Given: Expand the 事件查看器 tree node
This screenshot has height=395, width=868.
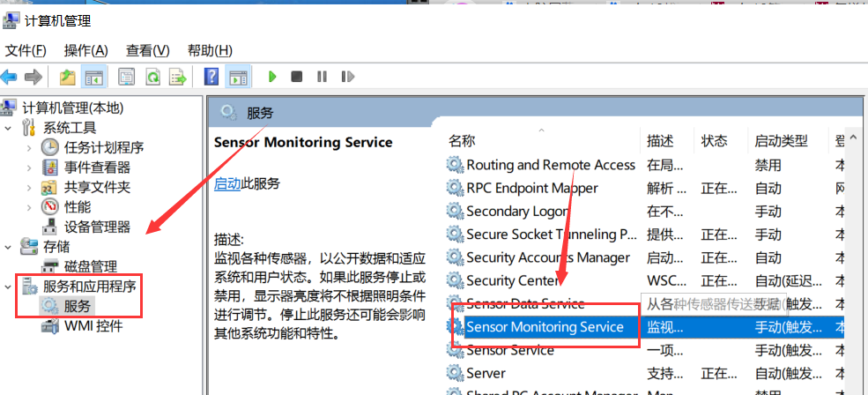Looking at the screenshot, I should (x=30, y=168).
